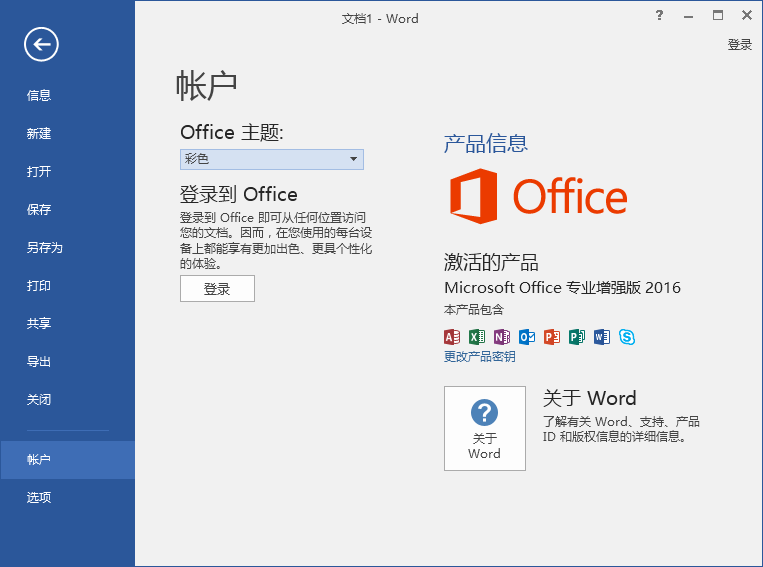Click the 关于 Word button
This screenshot has height=567, width=763.
(484, 428)
